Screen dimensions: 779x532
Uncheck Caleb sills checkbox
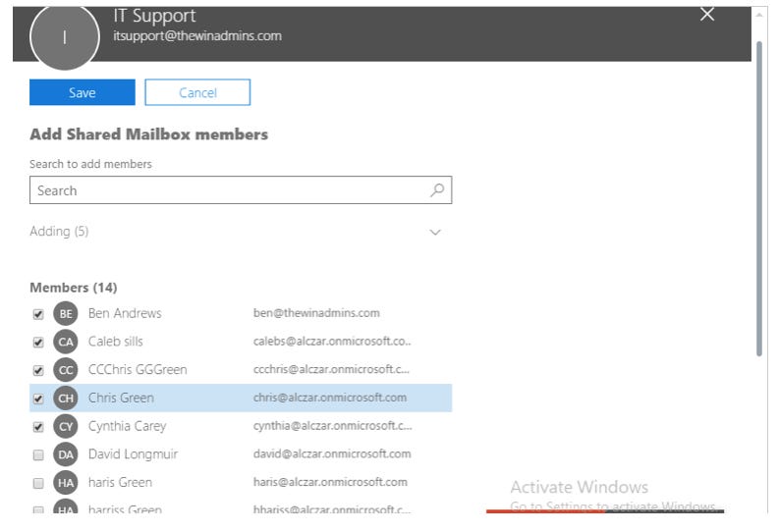38,343
